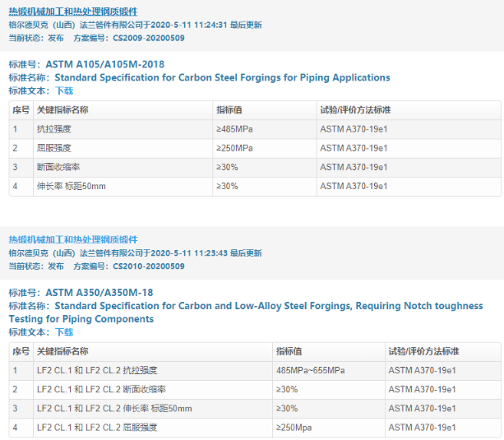Open the title link above plan CS2010-20200509
Viewport: 504px width, 440px height.
coord(73,240)
